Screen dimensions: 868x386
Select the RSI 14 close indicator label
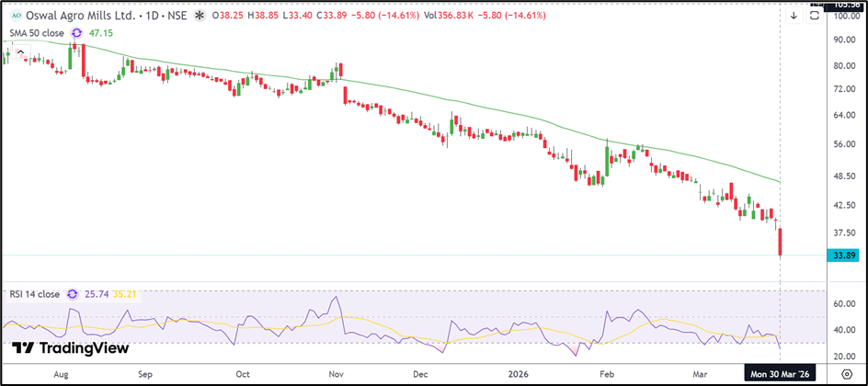click(33, 294)
